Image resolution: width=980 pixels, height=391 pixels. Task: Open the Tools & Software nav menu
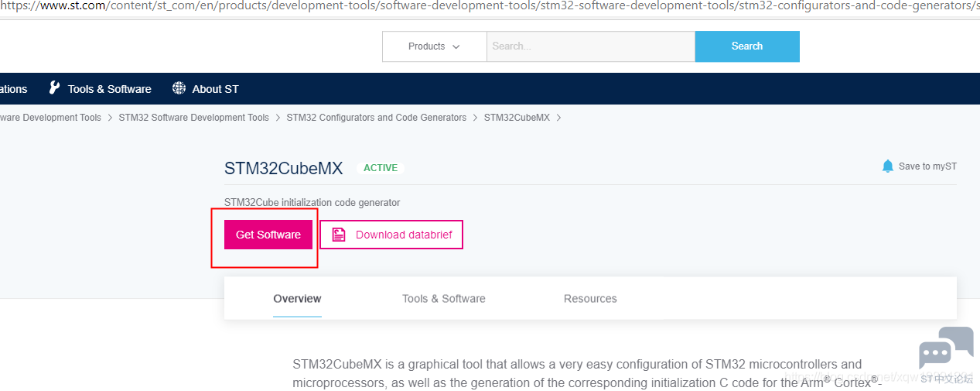coord(110,89)
